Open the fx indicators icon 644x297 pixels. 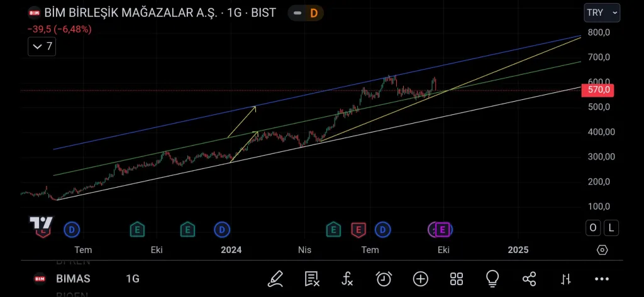(x=347, y=279)
